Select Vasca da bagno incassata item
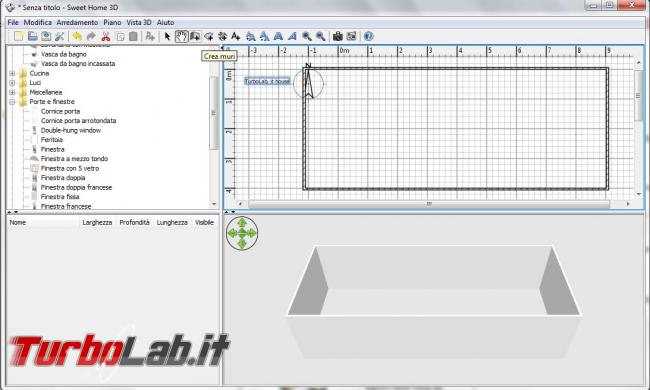This screenshot has height=390, width=650. 78,64
